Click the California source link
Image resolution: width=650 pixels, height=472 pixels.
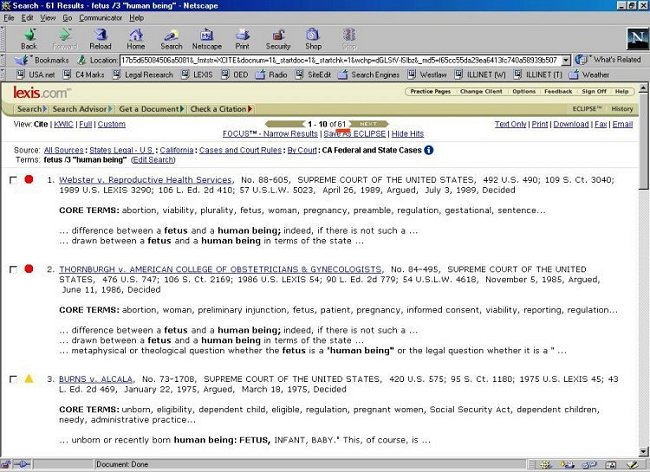(x=176, y=150)
